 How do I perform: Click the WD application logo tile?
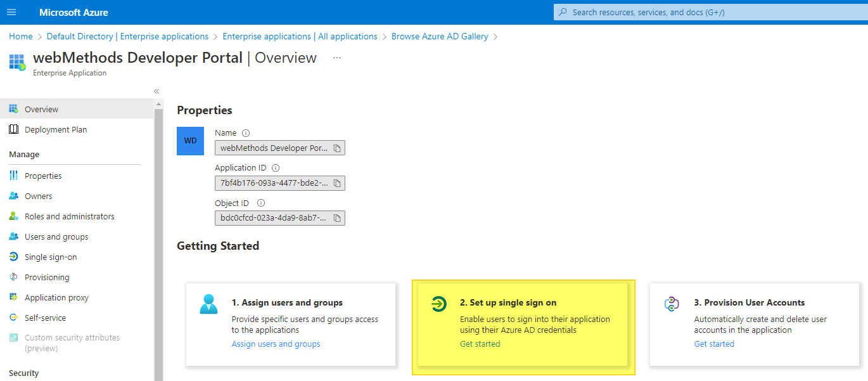click(190, 141)
